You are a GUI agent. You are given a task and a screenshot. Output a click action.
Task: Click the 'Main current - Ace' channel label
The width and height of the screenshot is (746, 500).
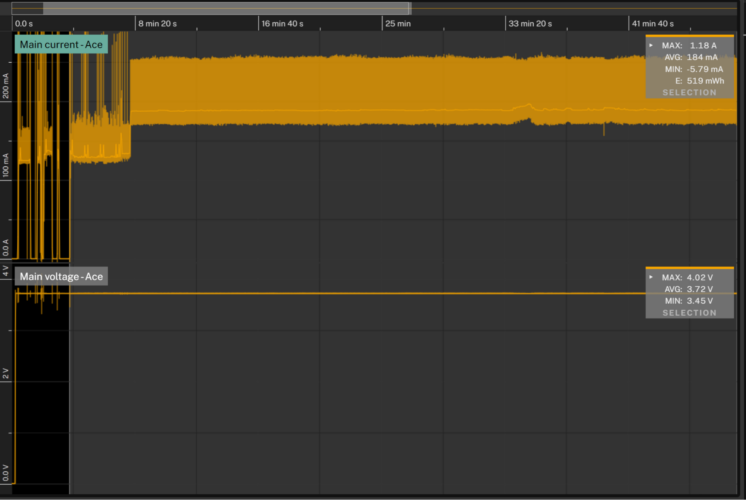click(x=61, y=45)
